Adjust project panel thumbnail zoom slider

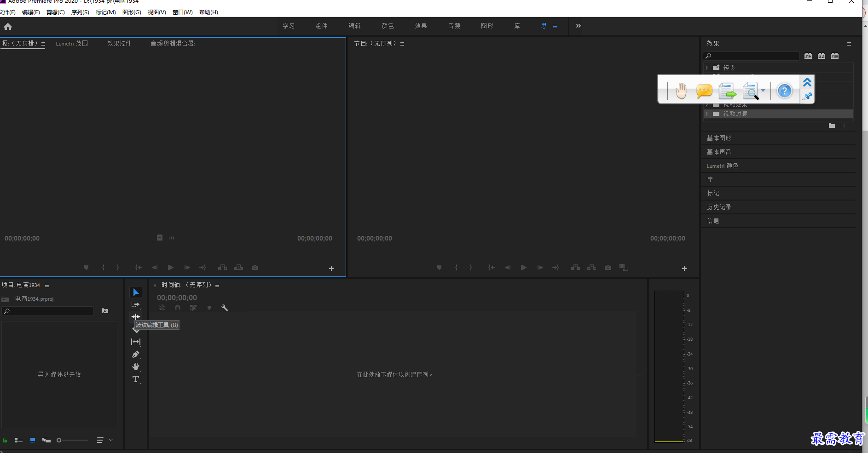click(x=72, y=440)
